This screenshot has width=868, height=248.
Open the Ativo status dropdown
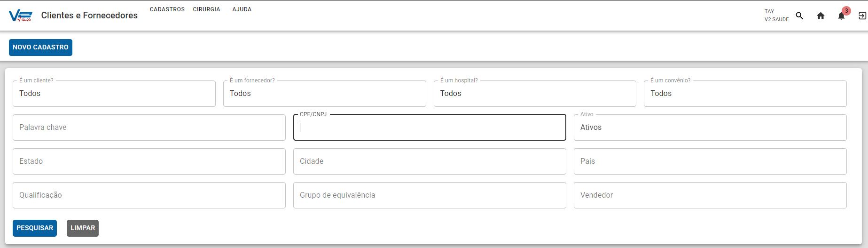pyautogui.click(x=710, y=128)
